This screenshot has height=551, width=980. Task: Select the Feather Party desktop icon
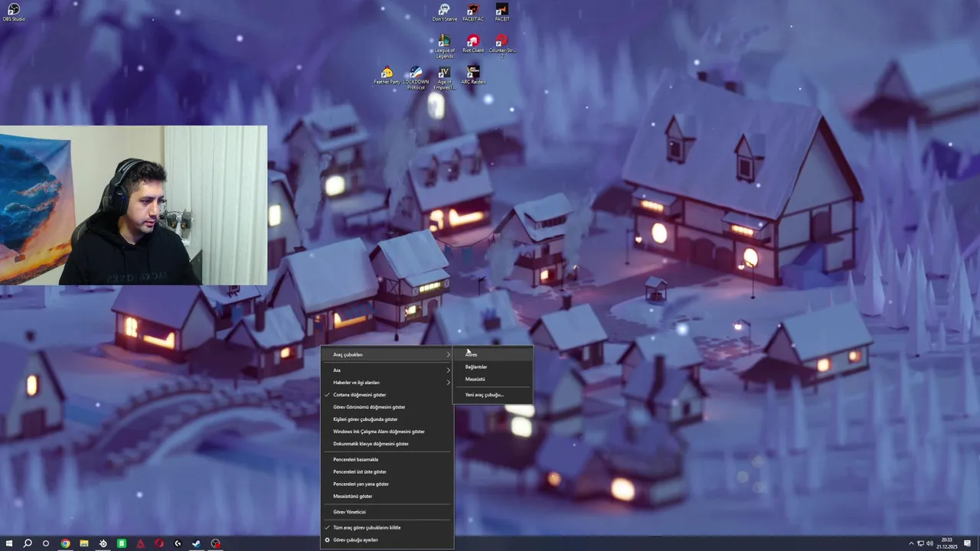point(387,75)
